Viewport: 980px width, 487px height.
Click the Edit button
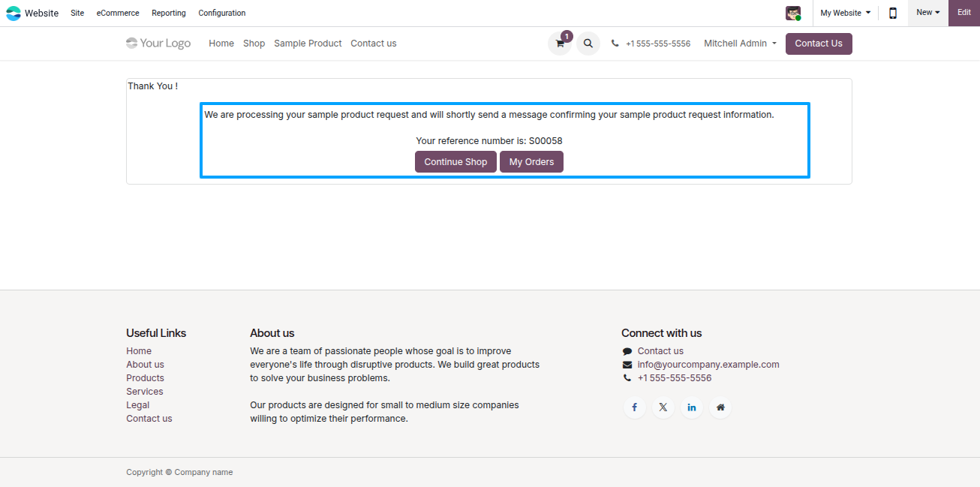tap(964, 13)
